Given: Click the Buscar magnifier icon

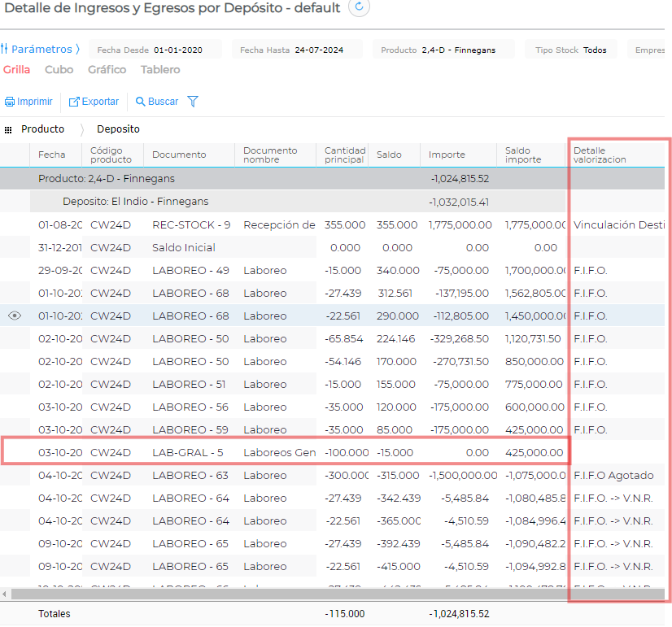Looking at the screenshot, I should coord(141,102).
